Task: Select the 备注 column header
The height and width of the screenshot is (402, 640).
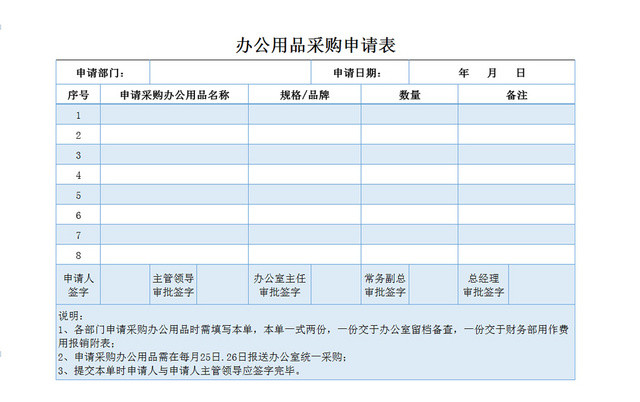Action: pyautogui.click(x=516, y=95)
